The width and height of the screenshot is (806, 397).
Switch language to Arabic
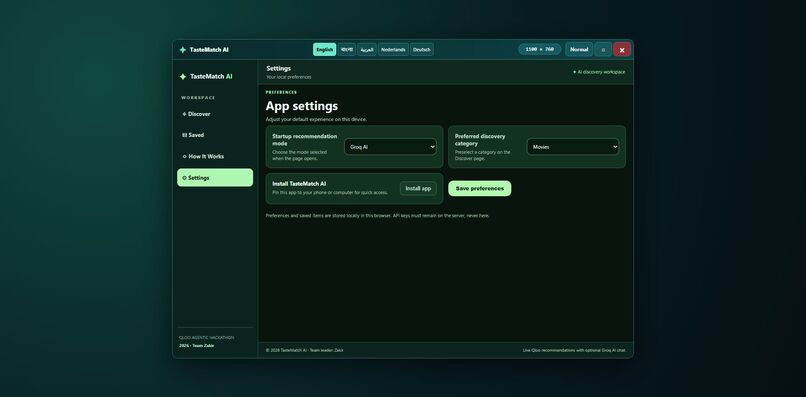[x=367, y=49]
